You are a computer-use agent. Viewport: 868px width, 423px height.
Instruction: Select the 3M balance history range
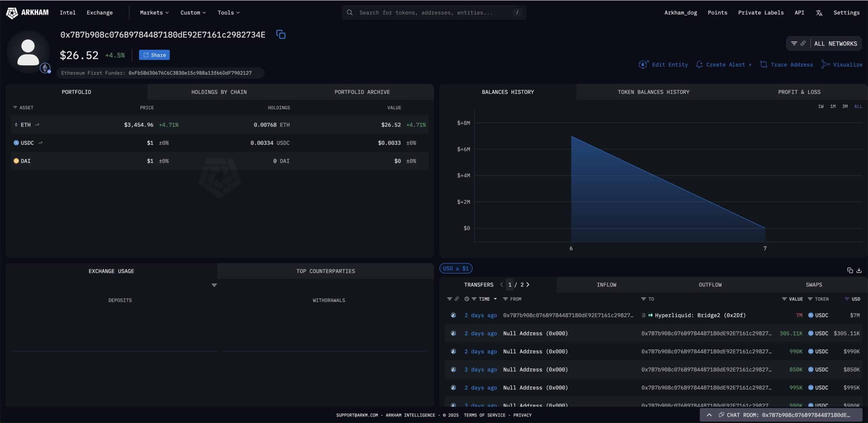[845, 106]
